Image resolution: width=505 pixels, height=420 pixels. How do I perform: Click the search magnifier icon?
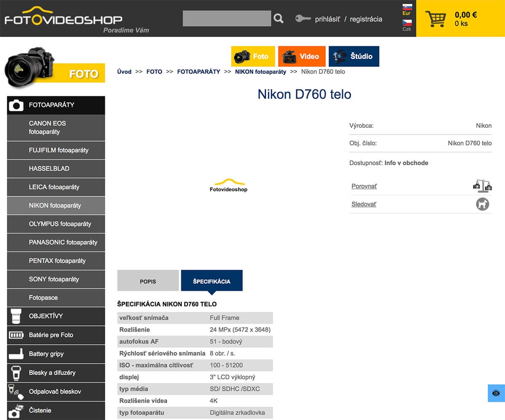278,18
